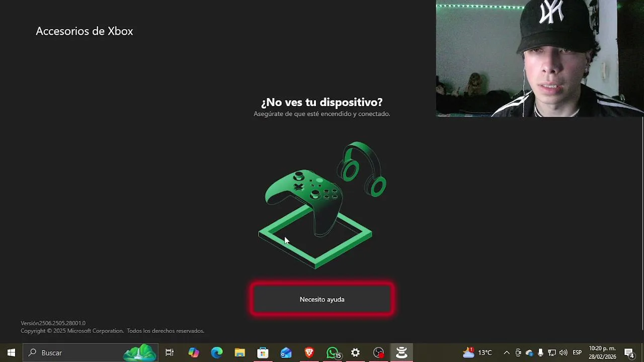Select Xbox Accessories app taskbar icon
The height and width of the screenshot is (362, 644).
401,352
